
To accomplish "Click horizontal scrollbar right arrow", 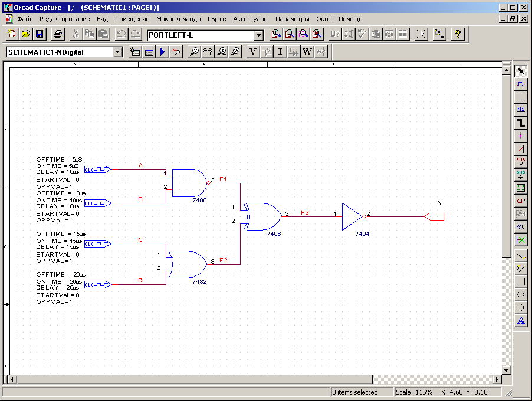I will [x=497, y=379].
